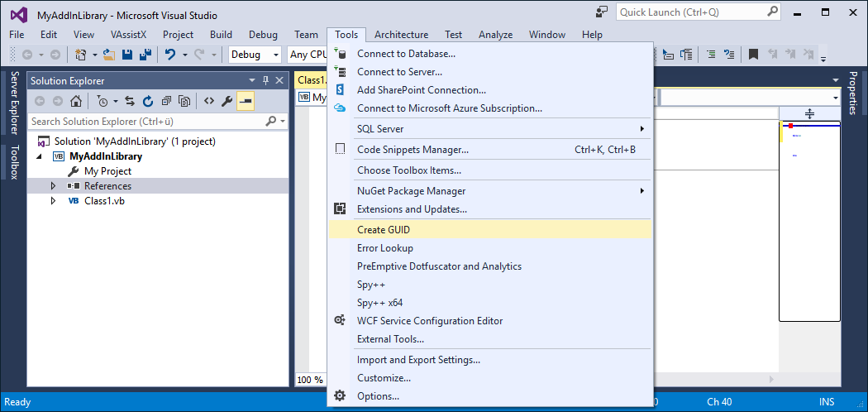Click the editor split bar handle

click(809, 113)
